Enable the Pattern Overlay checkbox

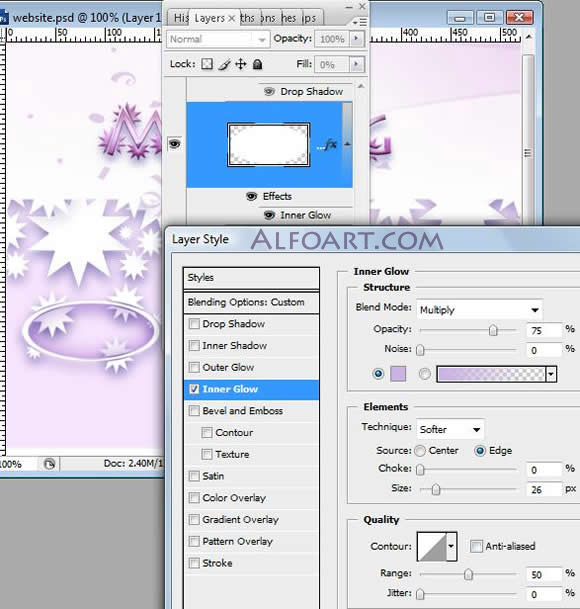pyautogui.click(x=194, y=541)
